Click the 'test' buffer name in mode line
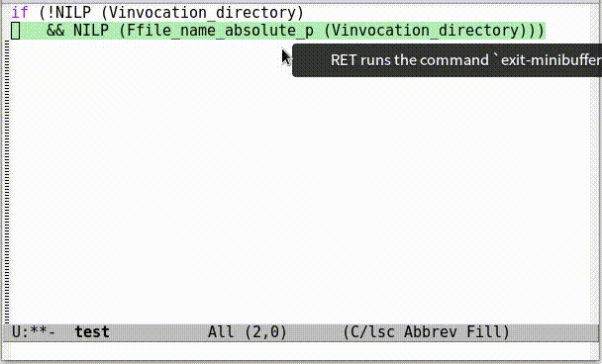602x364 pixels. click(x=92, y=331)
